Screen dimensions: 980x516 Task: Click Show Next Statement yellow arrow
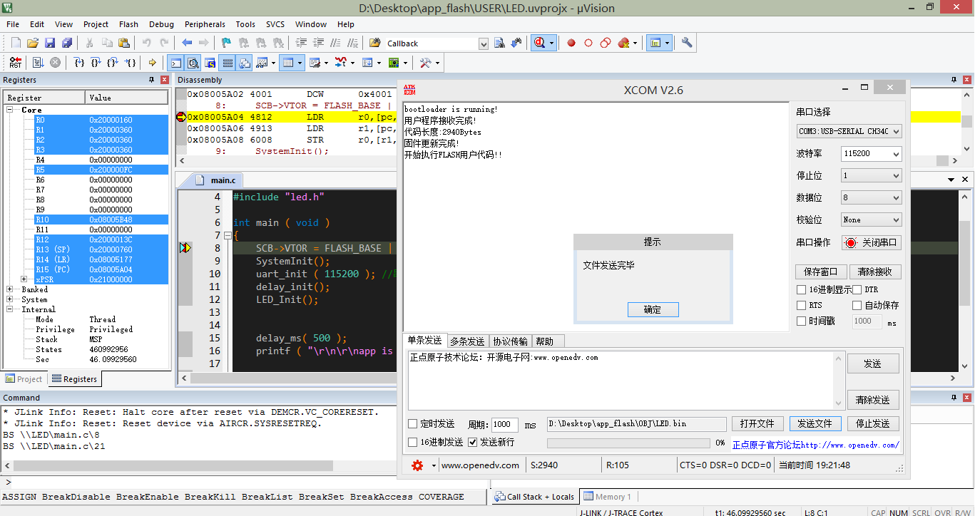pos(153,63)
